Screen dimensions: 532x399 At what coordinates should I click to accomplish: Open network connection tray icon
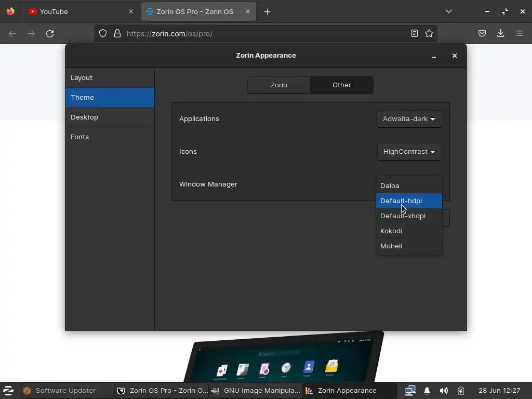(410, 391)
